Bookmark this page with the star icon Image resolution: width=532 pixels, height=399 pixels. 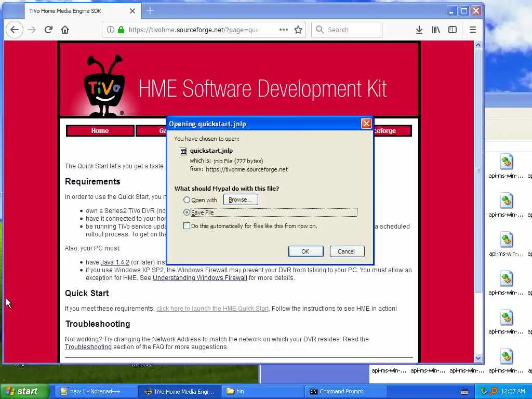298,30
